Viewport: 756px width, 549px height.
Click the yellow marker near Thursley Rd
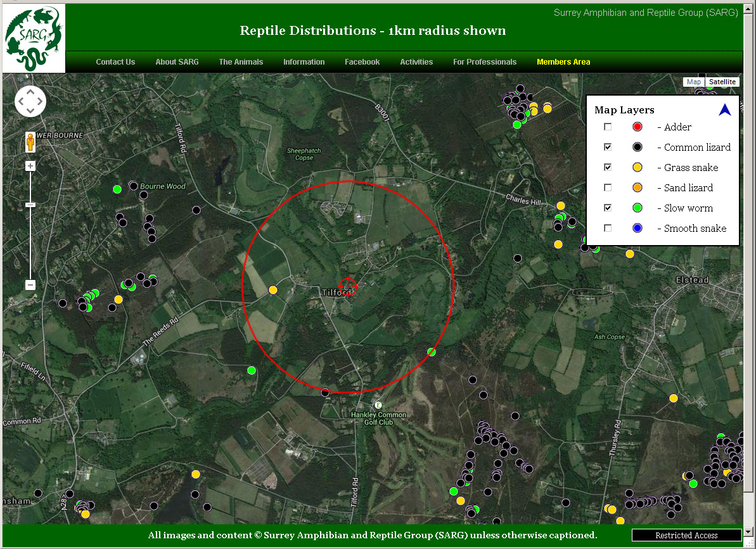(x=674, y=398)
